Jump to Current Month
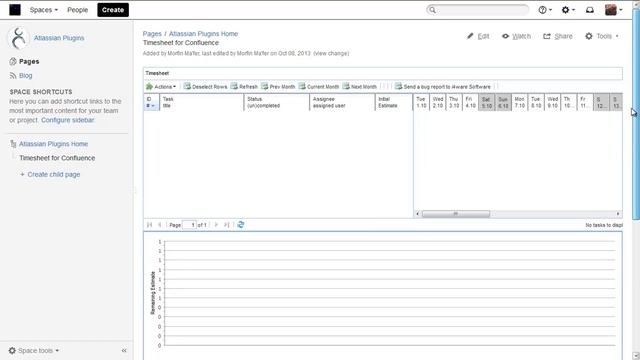Viewport: 640px width, 360px height. 319,87
